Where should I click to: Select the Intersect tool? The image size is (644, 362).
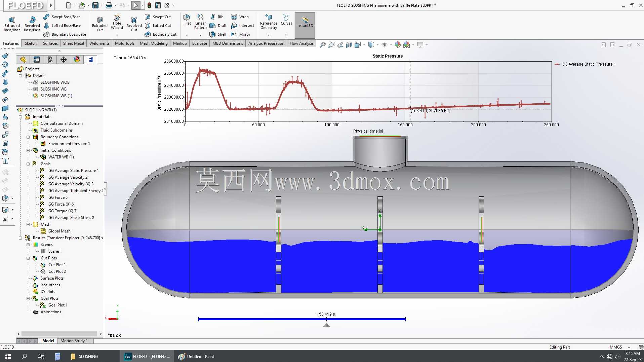242,26
